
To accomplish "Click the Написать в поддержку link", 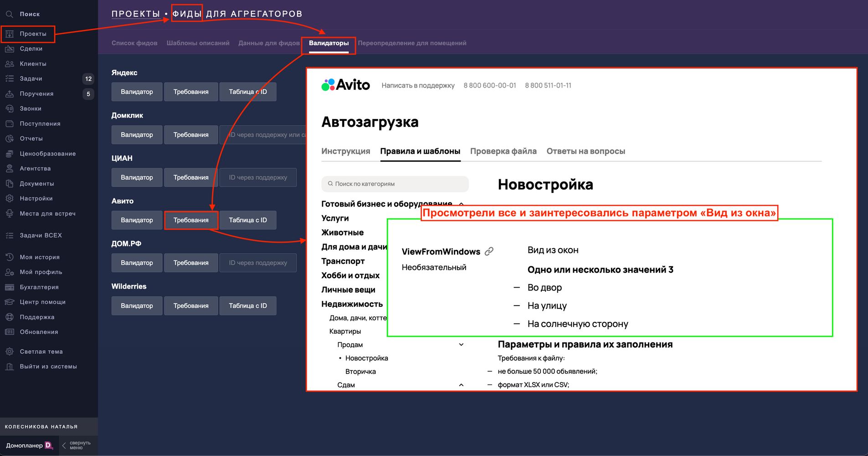I will [x=418, y=85].
